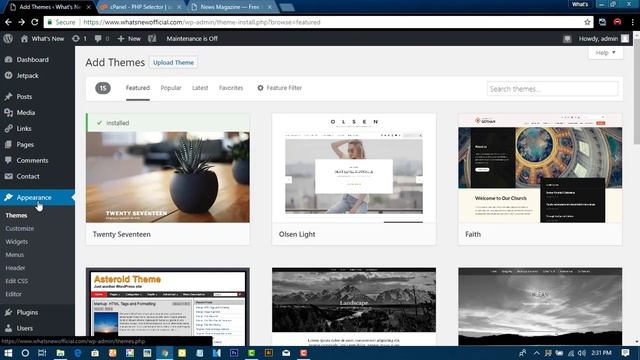Image resolution: width=640 pixels, height=360 pixels.
Task: Click Maintenance is Off in admin bar
Action: (x=192, y=39)
